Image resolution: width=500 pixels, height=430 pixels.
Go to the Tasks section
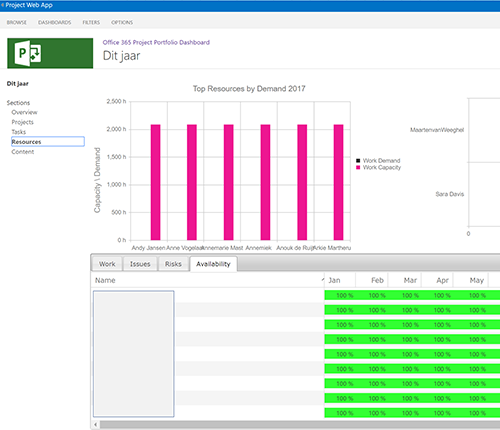tap(19, 132)
